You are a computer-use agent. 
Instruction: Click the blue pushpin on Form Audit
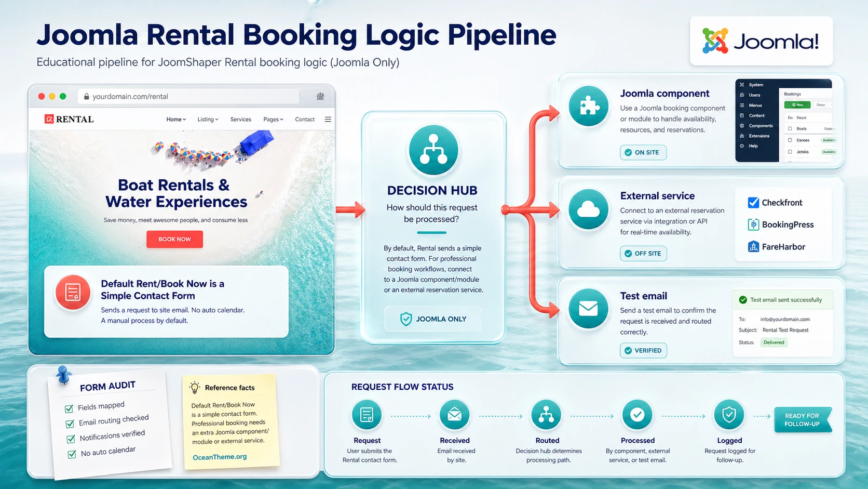point(63,375)
